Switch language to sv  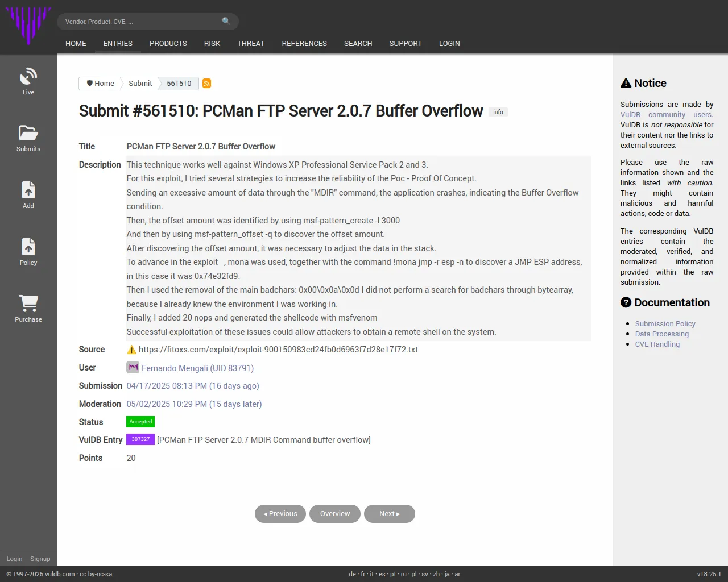click(x=425, y=574)
